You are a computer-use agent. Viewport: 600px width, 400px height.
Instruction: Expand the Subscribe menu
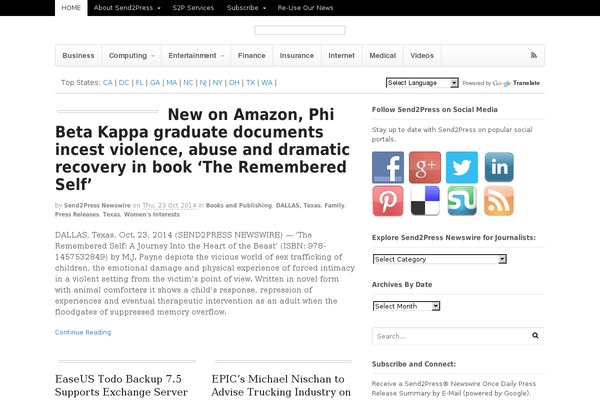[x=246, y=8]
